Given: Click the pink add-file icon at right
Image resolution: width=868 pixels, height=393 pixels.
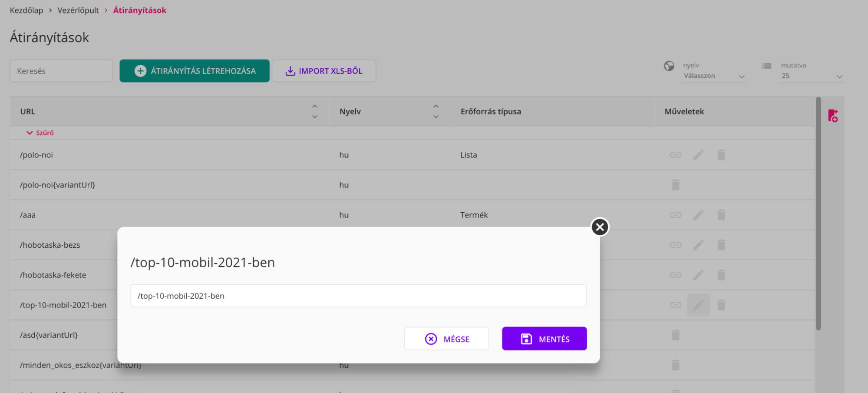Looking at the screenshot, I should [832, 116].
